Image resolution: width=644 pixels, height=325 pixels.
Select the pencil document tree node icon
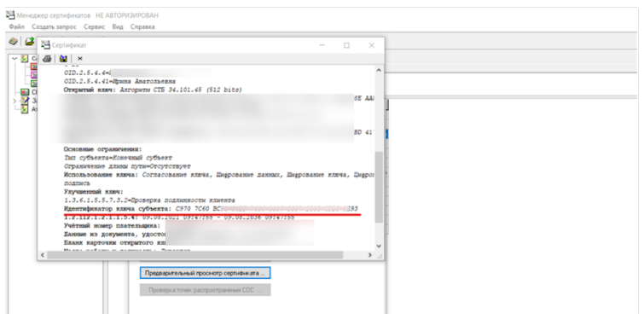[x=25, y=101]
